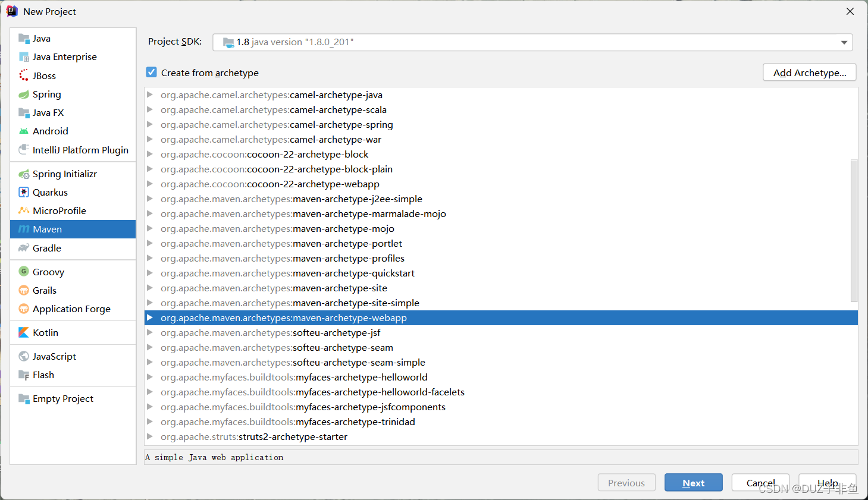868x500 pixels.
Task: Click the IntelliJ Platform Plugin icon
Action: point(24,149)
